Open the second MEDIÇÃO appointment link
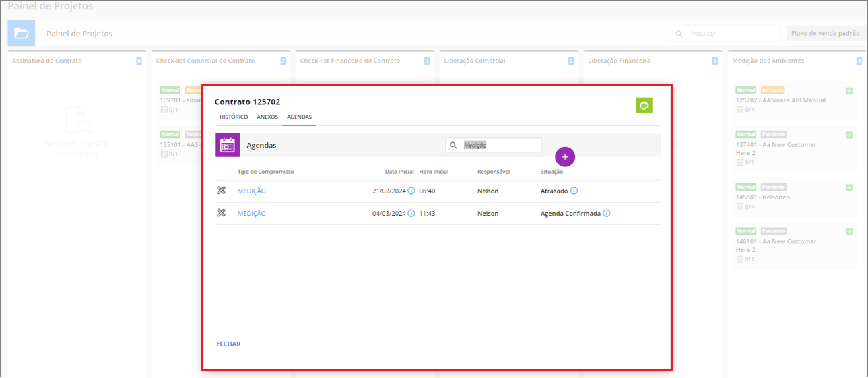 coord(252,213)
